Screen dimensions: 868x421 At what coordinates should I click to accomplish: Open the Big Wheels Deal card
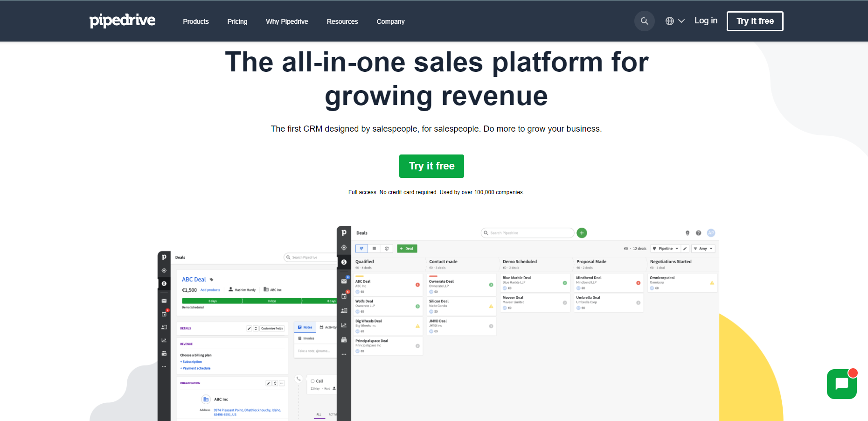coord(388,326)
